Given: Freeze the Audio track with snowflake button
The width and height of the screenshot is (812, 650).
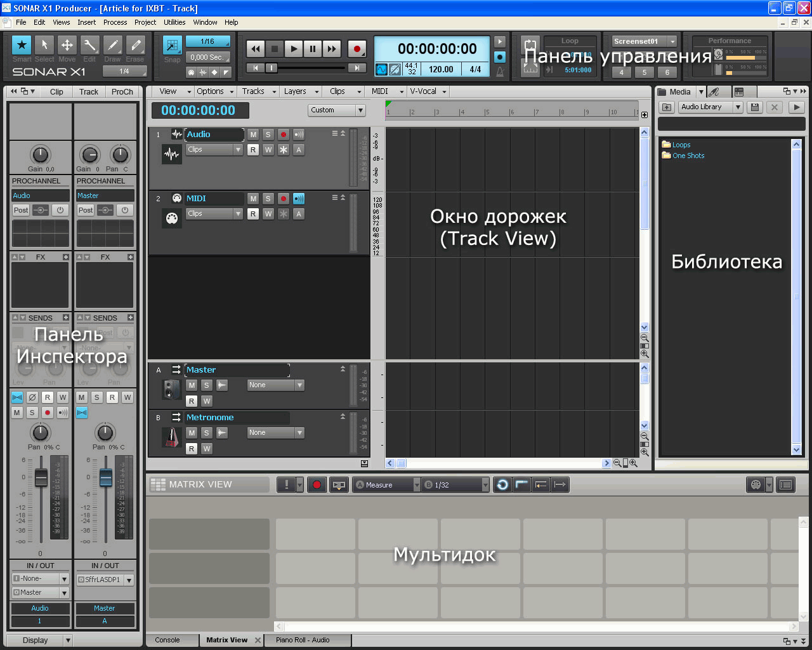Looking at the screenshot, I should (x=284, y=150).
